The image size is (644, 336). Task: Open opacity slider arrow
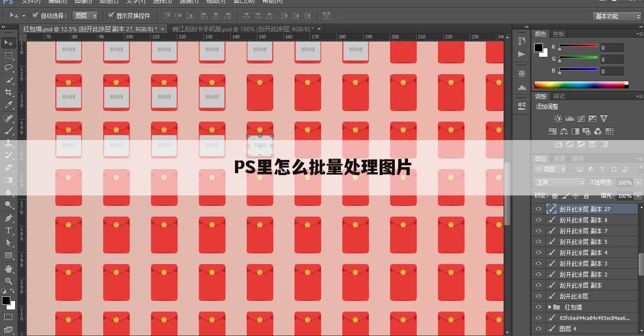point(638,182)
